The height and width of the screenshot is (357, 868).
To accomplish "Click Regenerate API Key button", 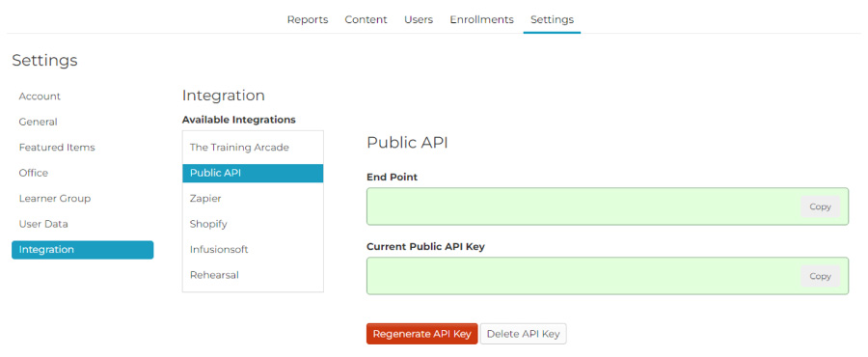I will click(421, 334).
